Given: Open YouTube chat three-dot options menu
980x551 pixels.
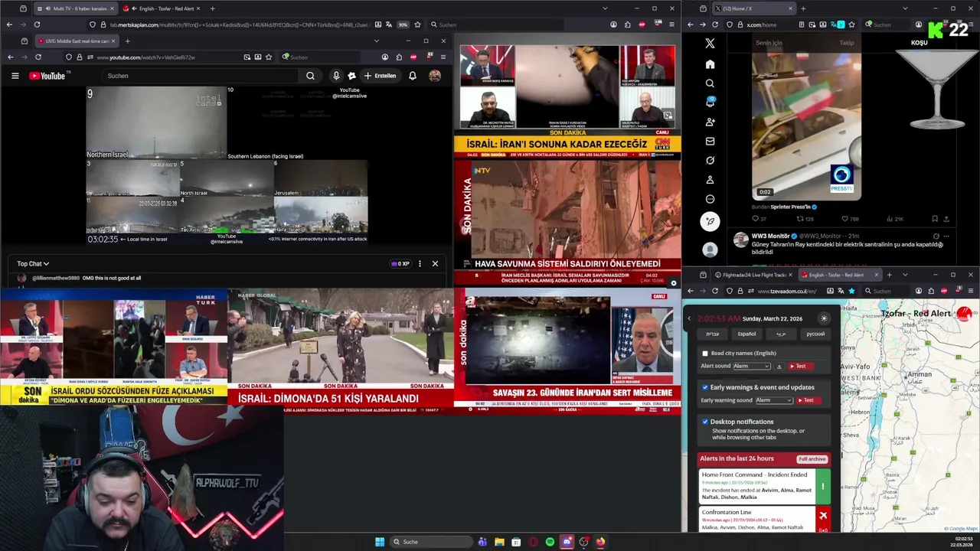Looking at the screenshot, I should pyautogui.click(x=420, y=264).
